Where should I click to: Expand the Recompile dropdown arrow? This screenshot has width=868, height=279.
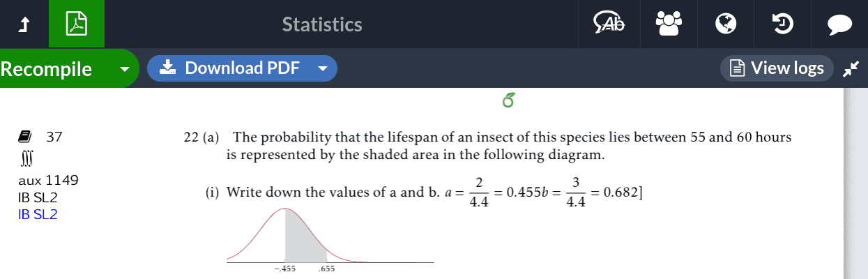click(125, 69)
